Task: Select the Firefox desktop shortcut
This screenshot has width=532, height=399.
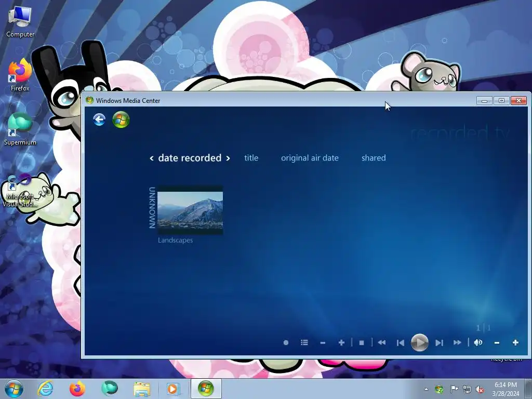Action: pos(20,75)
